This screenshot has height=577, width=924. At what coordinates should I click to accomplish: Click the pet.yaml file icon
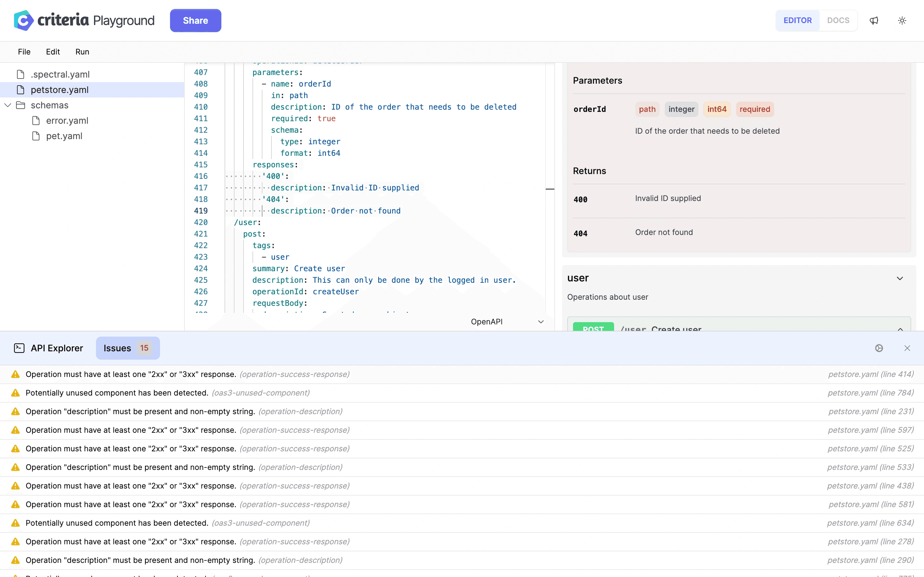[x=36, y=136]
